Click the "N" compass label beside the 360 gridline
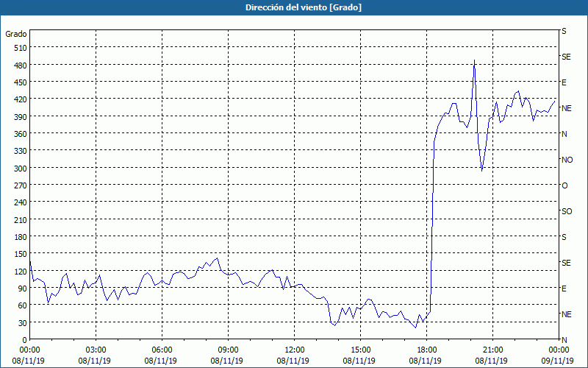This screenshot has height=368, width=588. (x=564, y=134)
